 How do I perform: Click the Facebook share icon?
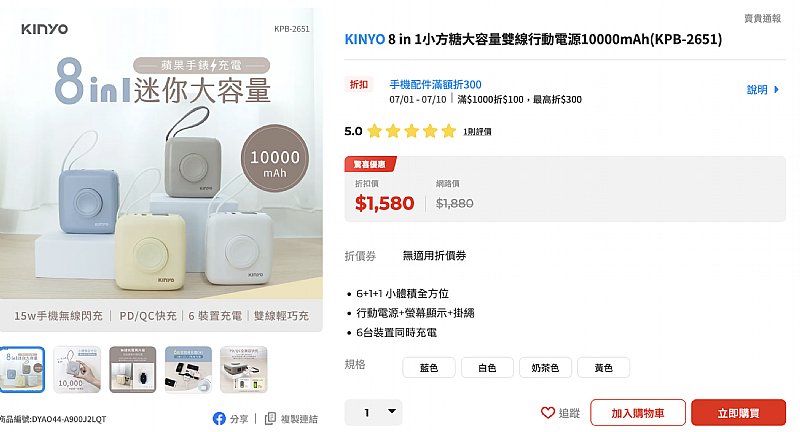(x=219, y=419)
